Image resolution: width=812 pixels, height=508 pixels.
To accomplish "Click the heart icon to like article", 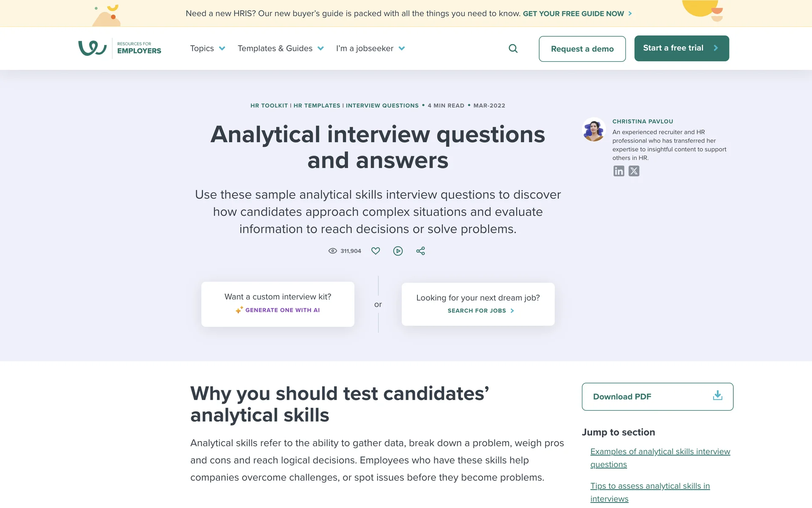I will (376, 251).
